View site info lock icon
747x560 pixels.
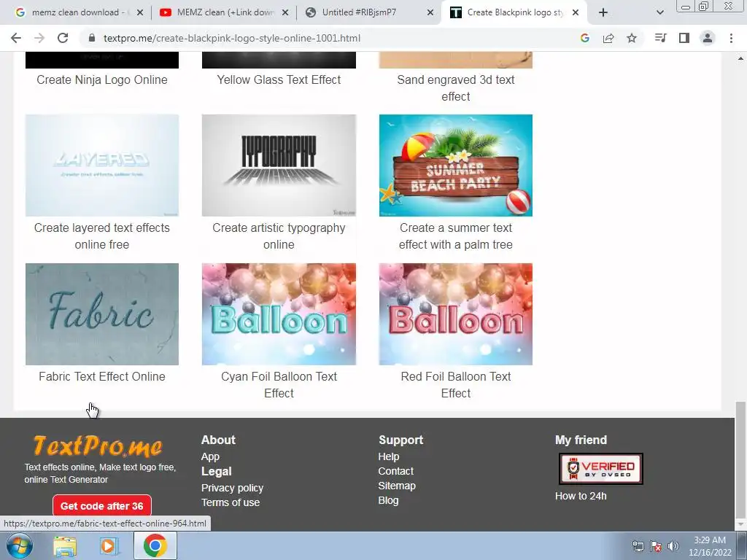(92, 38)
